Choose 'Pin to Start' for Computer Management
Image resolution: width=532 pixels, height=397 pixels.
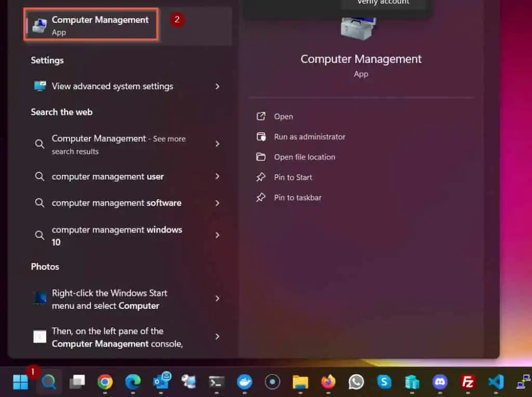click(294, 177)
